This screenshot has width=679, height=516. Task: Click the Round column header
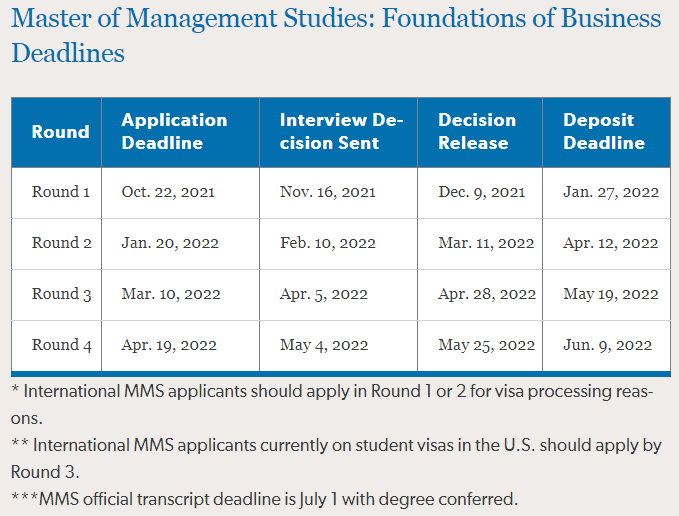point(60,132)
